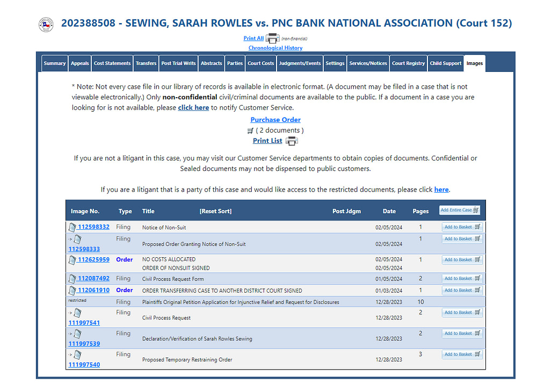Switch to the Summary tab
537x392 pixels.
(55, 63)
